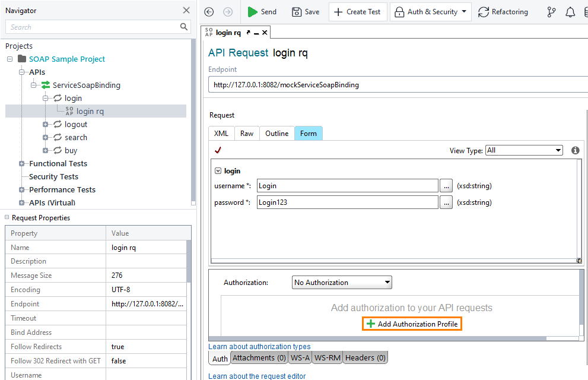Viewport: 588px width, 380px height.
Task: View notifications with the bell icon
Action: [x=570, y=11]
